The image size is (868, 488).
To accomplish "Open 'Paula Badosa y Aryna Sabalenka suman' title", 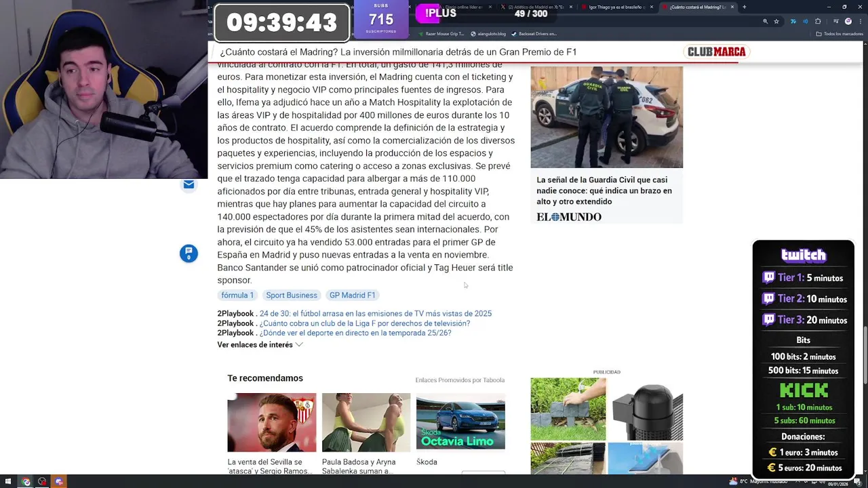I will tap(359, 466).
